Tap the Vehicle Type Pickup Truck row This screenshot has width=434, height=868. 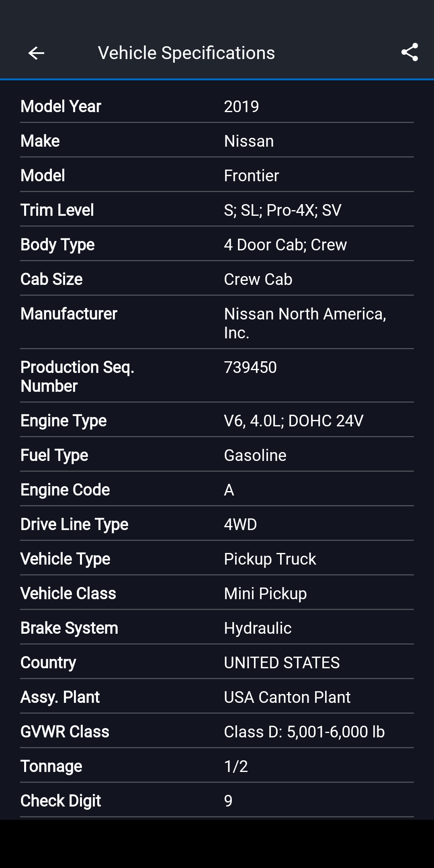[x=217, y=558]
